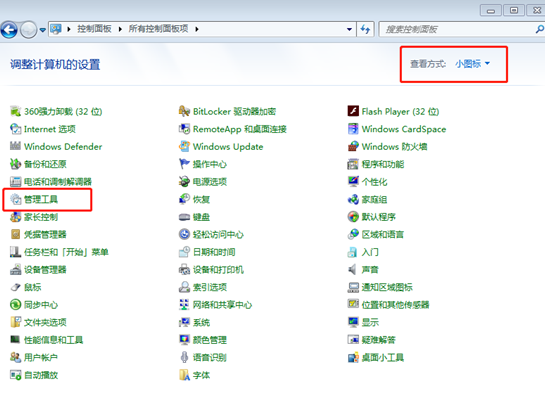Open the Windows Update icon
The width and height of the screenshot is (545, 412).
point(184,147)
